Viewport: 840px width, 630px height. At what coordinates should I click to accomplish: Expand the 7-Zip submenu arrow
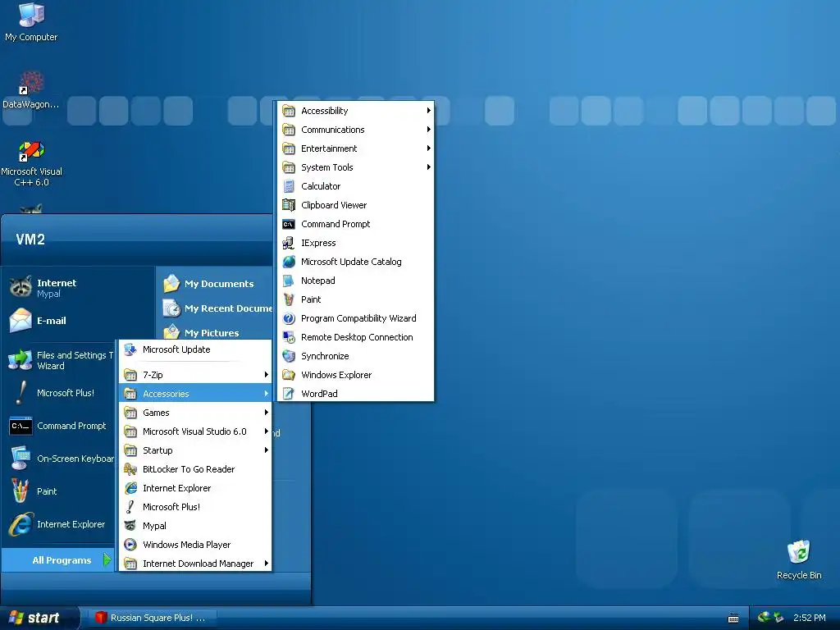(x=267, y=375)
